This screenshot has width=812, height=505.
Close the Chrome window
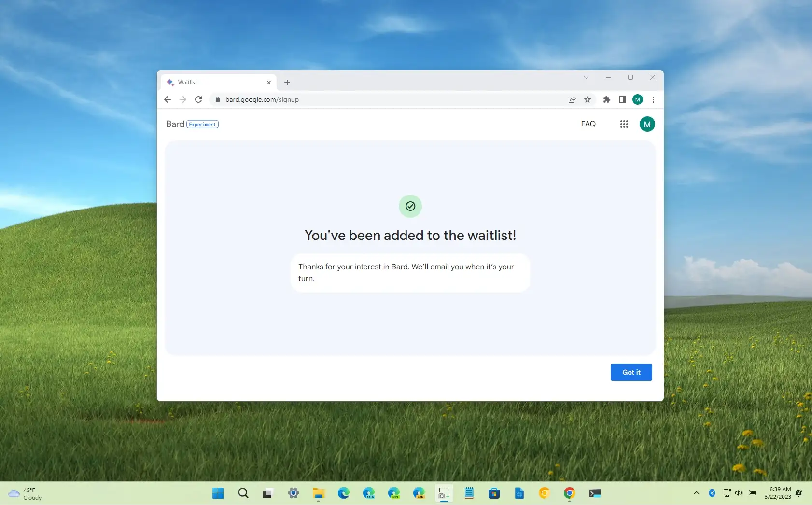tap(653, 77)
